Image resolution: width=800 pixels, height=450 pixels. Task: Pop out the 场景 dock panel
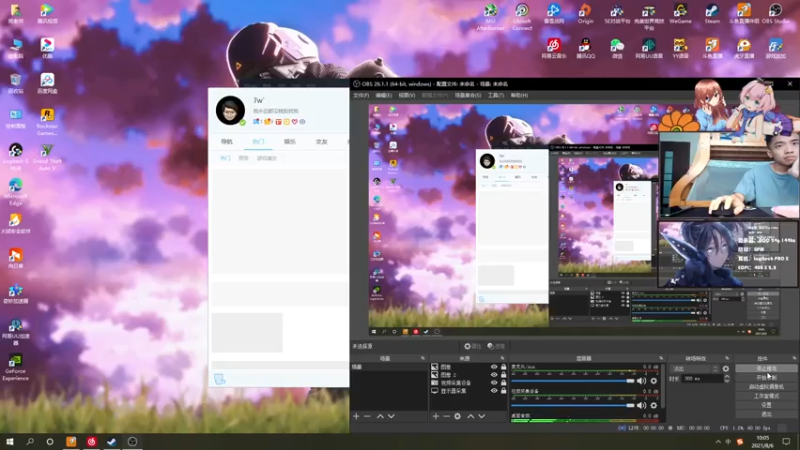point(422,358)
